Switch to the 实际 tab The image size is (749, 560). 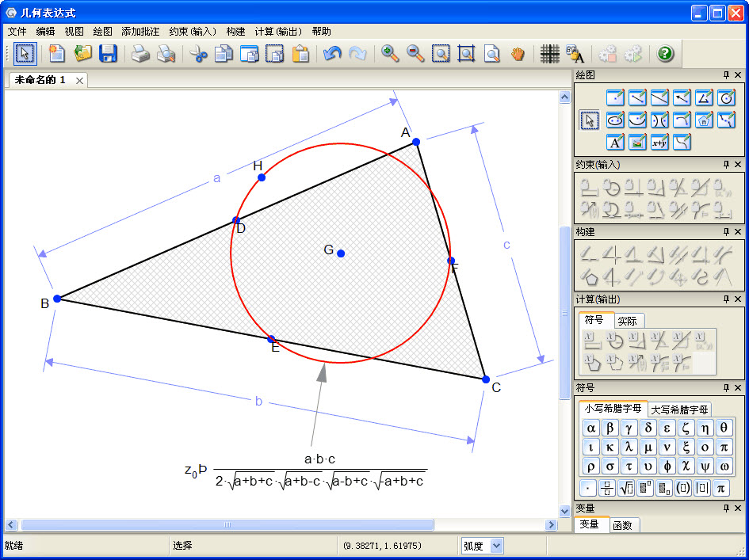click(x=628, y=321)
